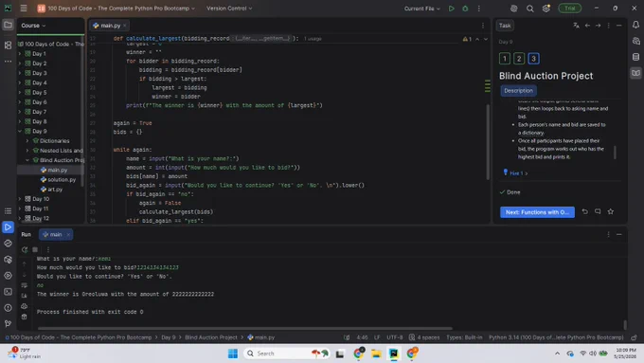Screen dimensions: 644x363
Task: Change the 4 spaces indent setting
Action: click(x=424, y=337)
